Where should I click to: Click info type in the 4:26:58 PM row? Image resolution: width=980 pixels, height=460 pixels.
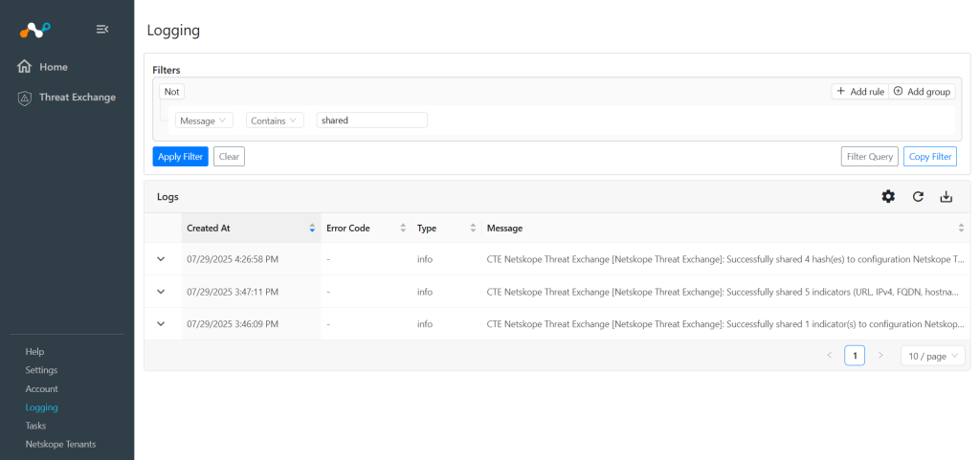(425, 259)
